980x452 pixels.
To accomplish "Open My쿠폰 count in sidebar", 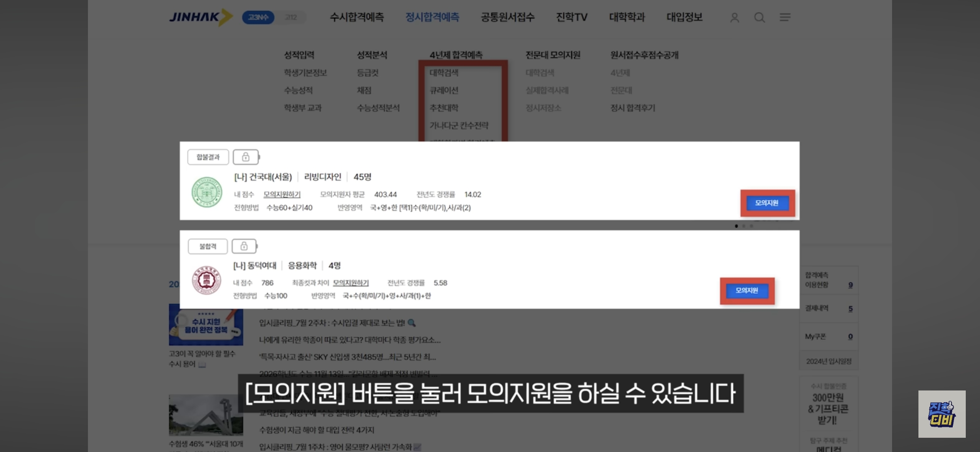I will [851, 336].
